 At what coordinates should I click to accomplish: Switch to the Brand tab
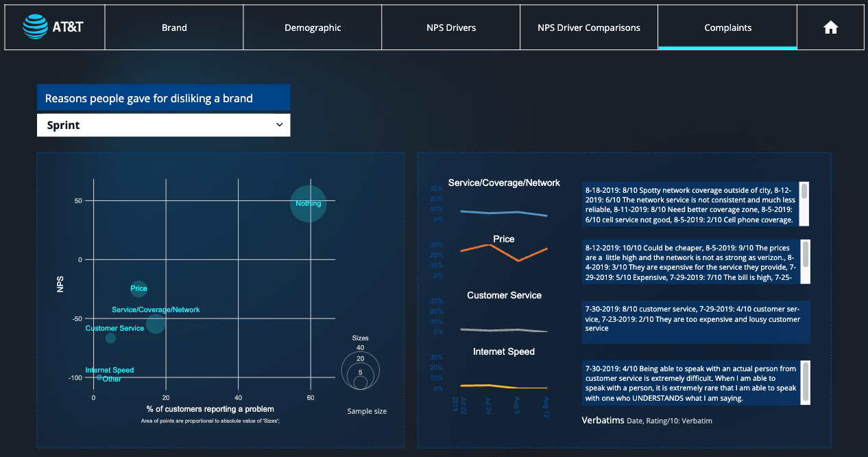(174, 27)
